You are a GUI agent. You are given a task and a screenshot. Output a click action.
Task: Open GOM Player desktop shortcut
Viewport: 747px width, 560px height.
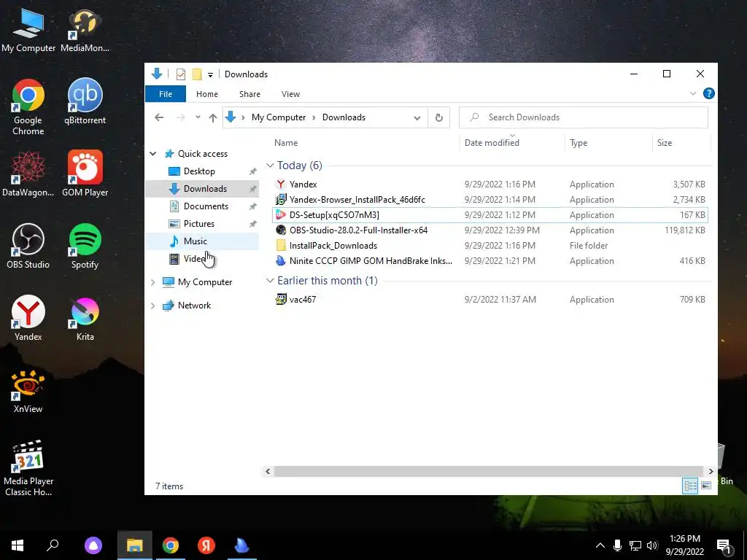tap(85, 174)
